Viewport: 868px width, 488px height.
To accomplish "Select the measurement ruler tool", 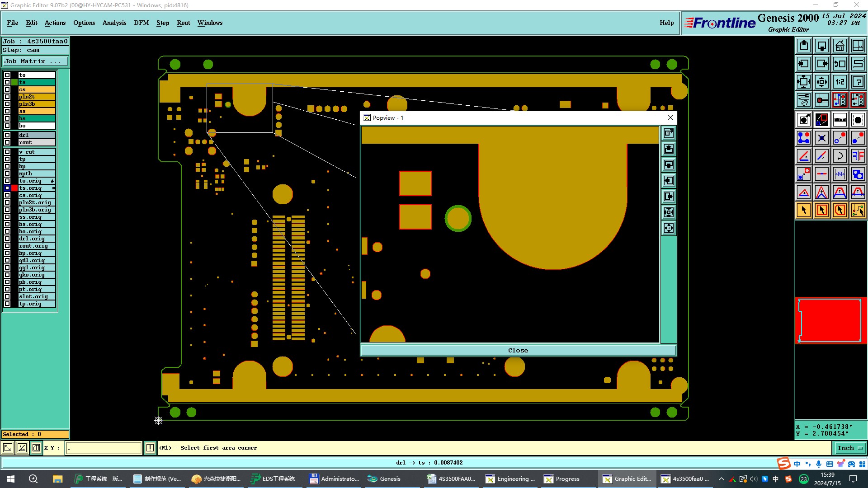I will [x=840, y=120].
